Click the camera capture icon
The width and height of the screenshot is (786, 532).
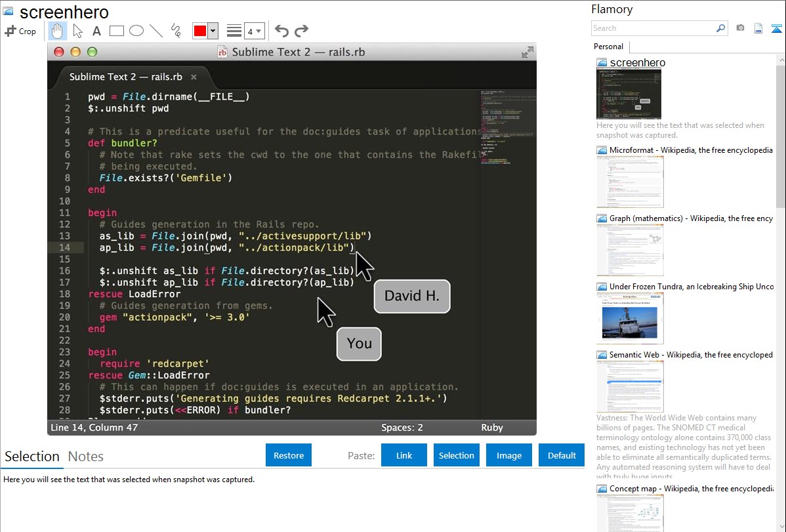(x=740, y=28)
